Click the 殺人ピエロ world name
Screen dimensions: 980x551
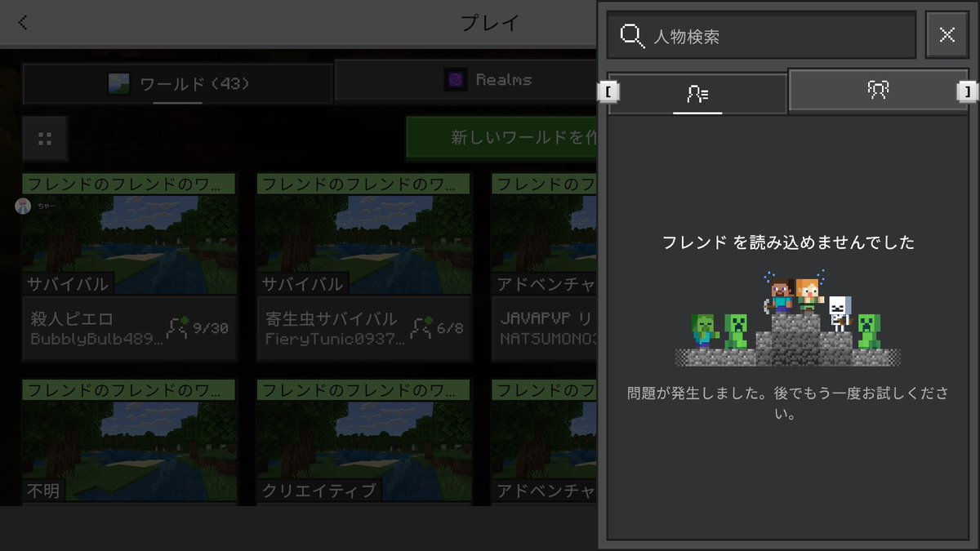point(72,318)
